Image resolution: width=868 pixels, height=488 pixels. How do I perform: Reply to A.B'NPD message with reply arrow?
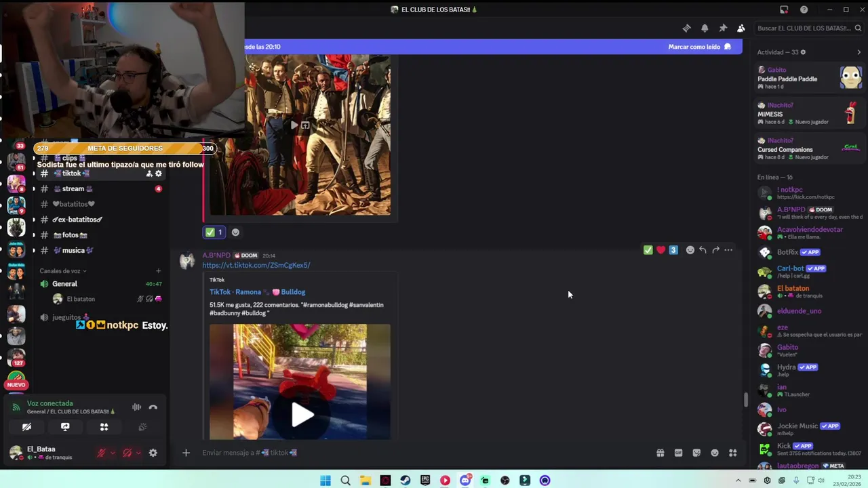(703, 250)
